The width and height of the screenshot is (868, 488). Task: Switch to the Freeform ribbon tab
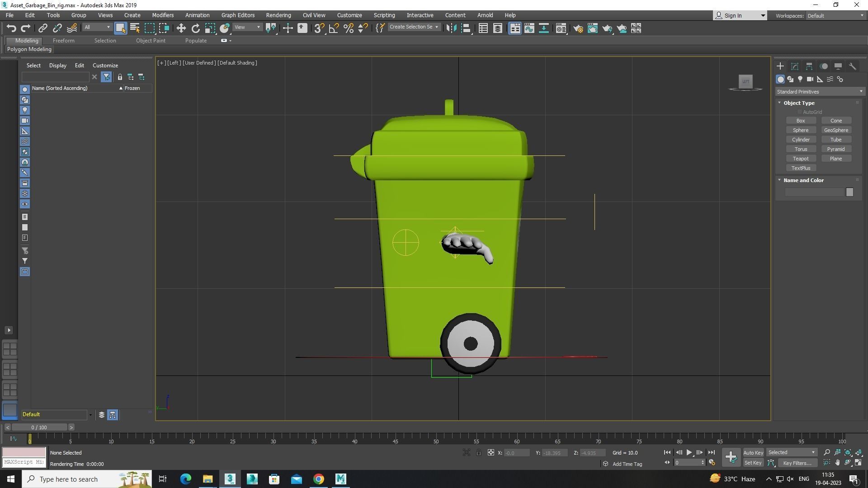pos(63,40)
